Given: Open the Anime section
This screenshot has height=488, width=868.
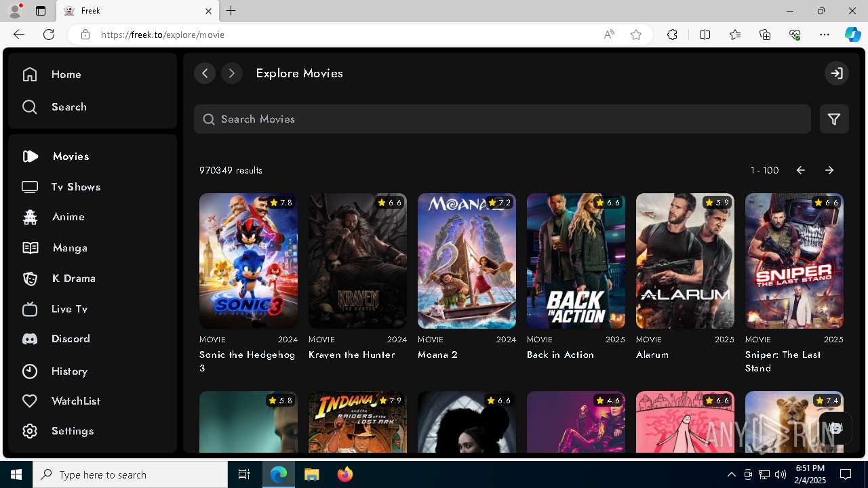Looking at the screenshot, I should coord(53,217).
